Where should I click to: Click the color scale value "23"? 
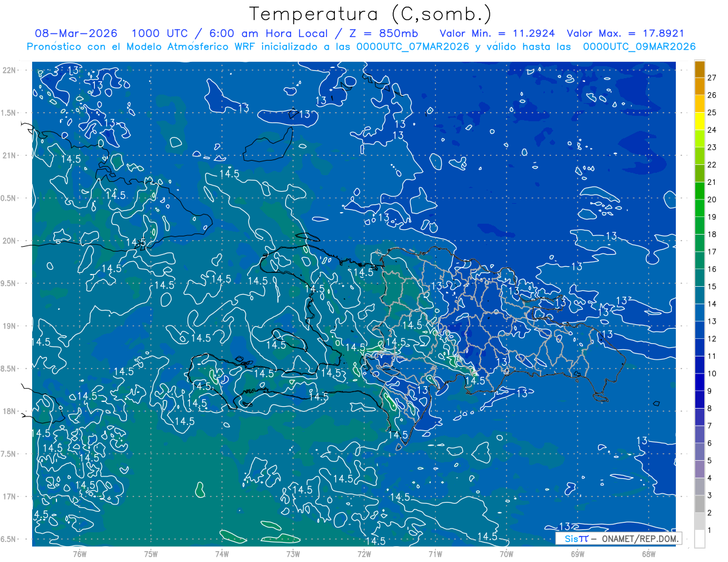(x=712, y=147)
